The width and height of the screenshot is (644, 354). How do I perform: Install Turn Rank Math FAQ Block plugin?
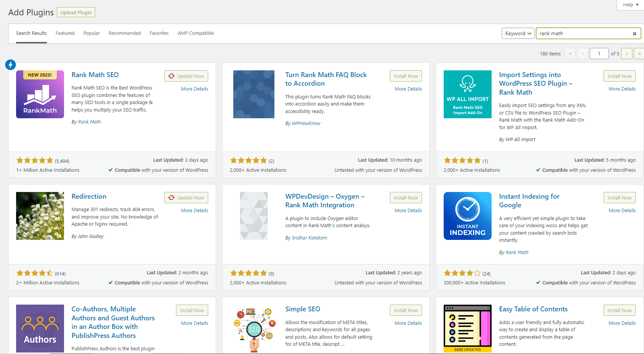click(x=406, y=76)
